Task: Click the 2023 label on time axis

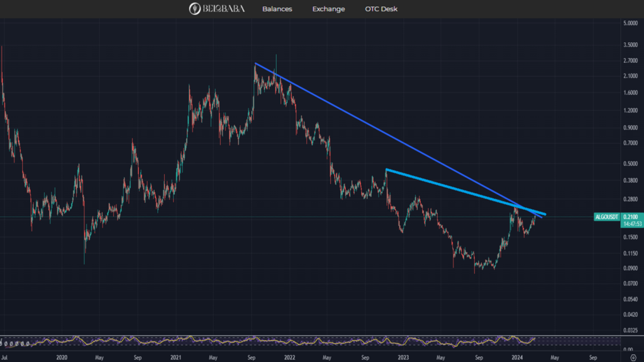Action: 403,356
